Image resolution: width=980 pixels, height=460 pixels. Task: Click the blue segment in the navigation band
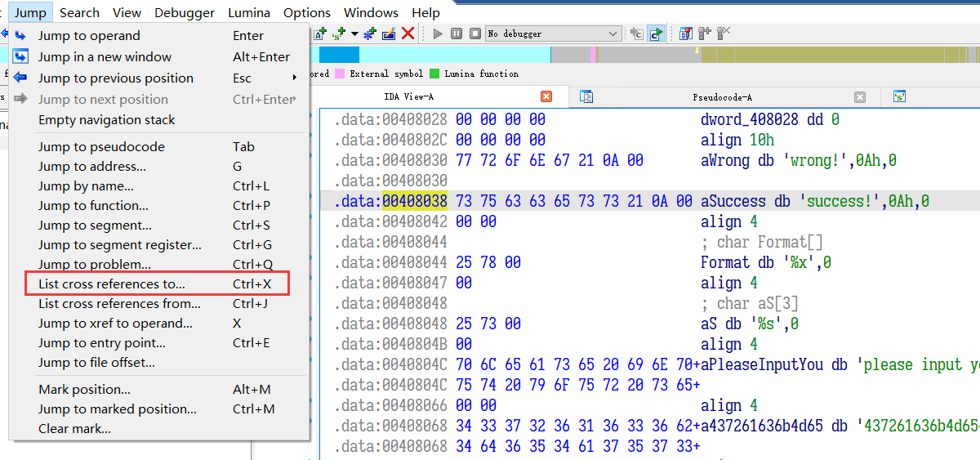tap(339, 55)
